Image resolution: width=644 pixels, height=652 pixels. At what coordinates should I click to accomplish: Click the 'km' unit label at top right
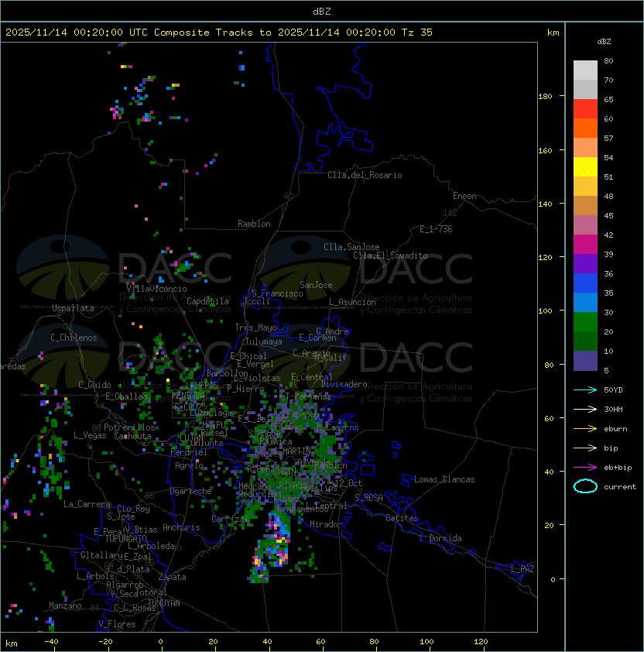[x=553, y=33]
